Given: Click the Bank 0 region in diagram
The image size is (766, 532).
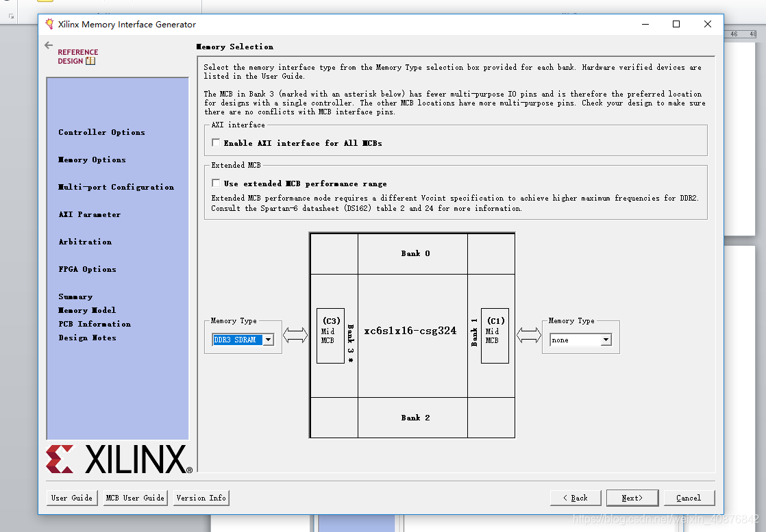Looking at the screenshot, I should pyautogui.click(x=412, y=253).
